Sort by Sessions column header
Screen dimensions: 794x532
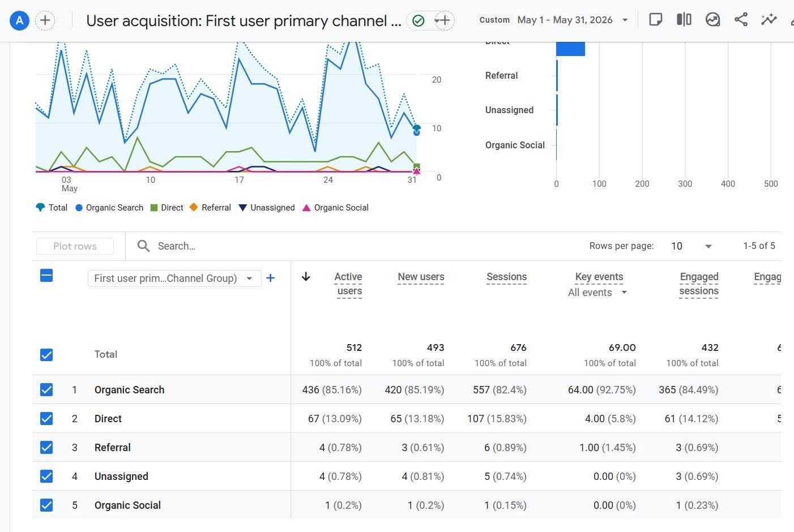506,277
